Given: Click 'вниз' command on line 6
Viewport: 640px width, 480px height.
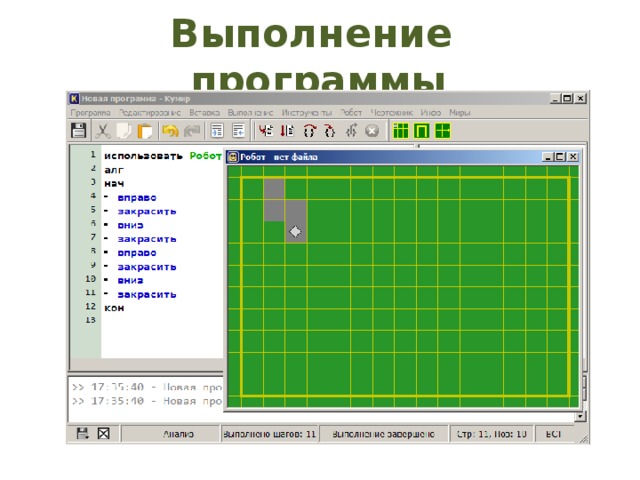Looking at the screenshot, I should (x=130, y=225).
